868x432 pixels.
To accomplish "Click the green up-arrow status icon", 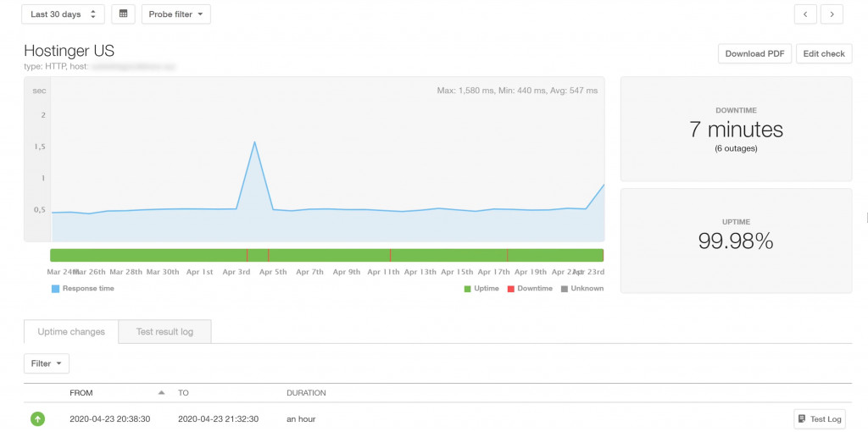I will (x=37, y=418).
